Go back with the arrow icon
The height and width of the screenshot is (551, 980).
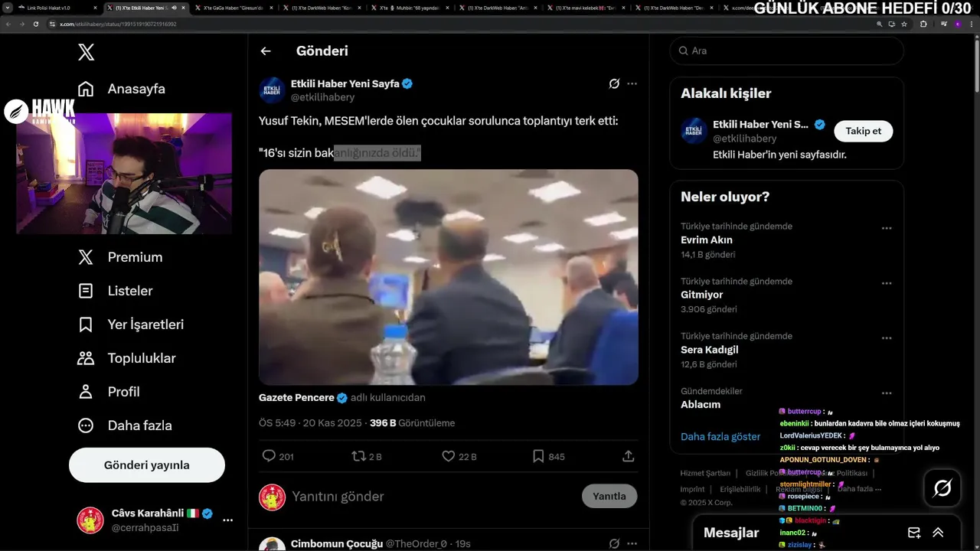click(266, 51)
